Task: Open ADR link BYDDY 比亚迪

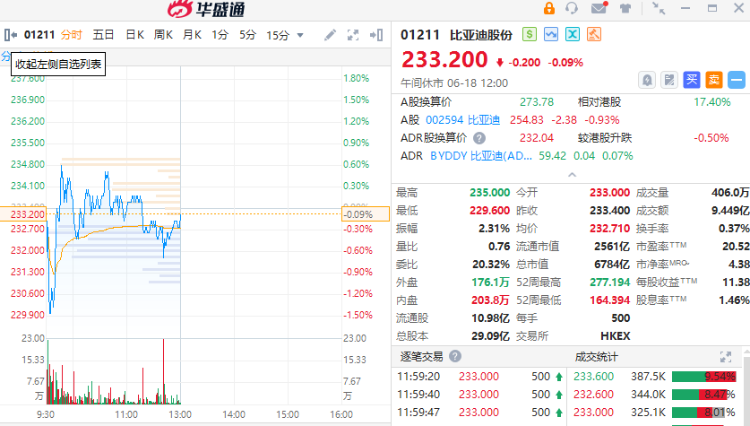Action: 481,156
